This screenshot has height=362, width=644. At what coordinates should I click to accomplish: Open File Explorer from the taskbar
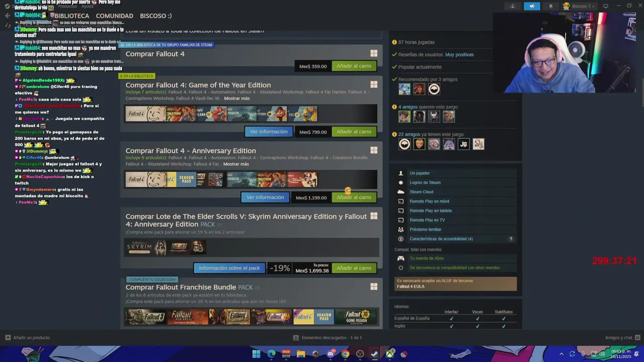point(301,354)
